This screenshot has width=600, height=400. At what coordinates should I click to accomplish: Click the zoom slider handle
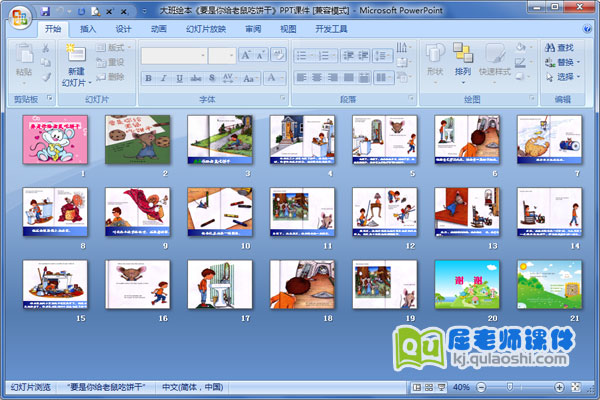[511, 386]
